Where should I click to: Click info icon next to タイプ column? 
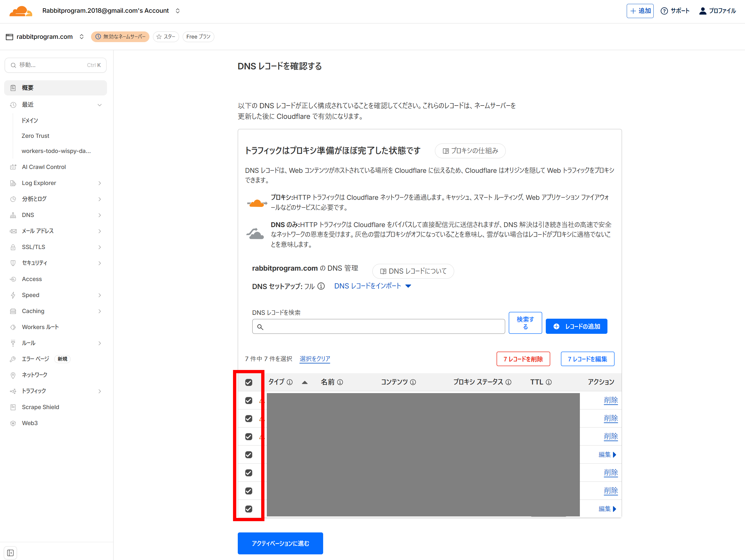click(290, 382)
